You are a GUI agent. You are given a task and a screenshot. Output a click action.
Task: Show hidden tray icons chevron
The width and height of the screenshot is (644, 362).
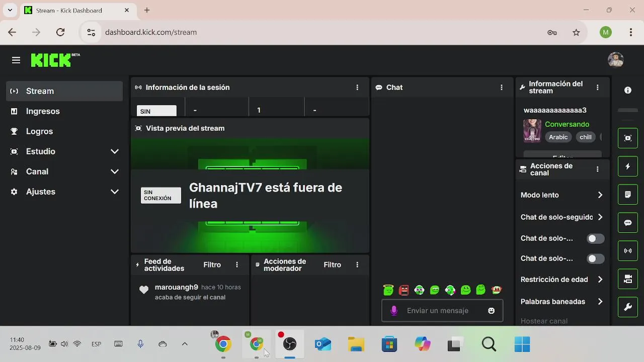185,344
